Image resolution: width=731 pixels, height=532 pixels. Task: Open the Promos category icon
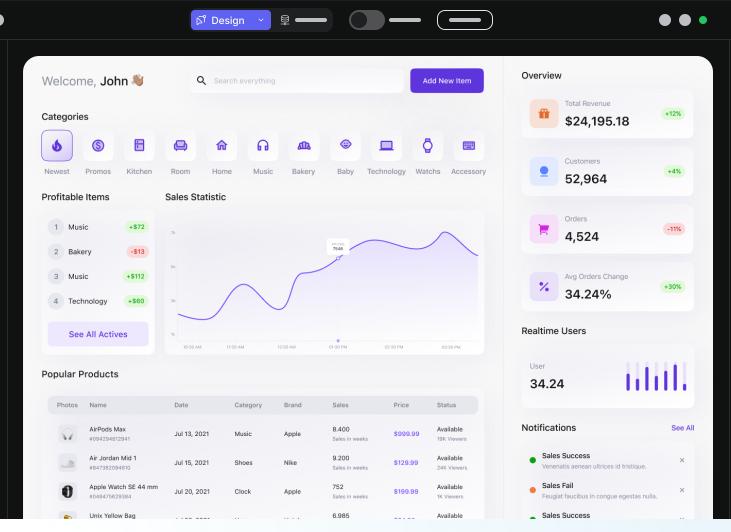pos(98,146)
